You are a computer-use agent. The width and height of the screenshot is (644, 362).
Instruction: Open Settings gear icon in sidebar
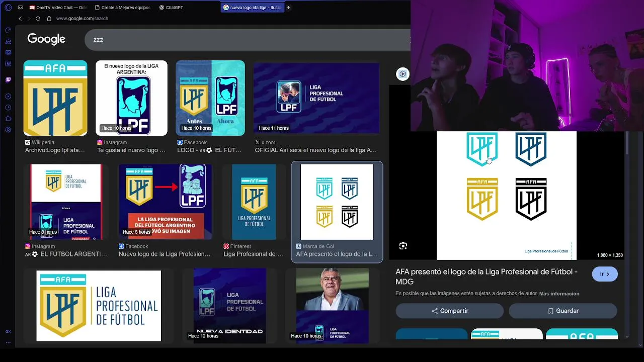click(8, 129)
